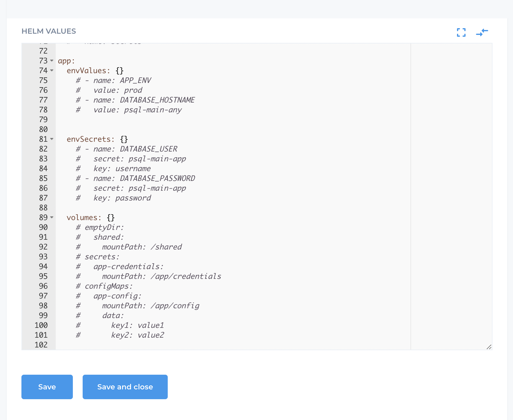Click the Save and close button
The height and width of the screenshot is (420, 513).
click(125, 387)
